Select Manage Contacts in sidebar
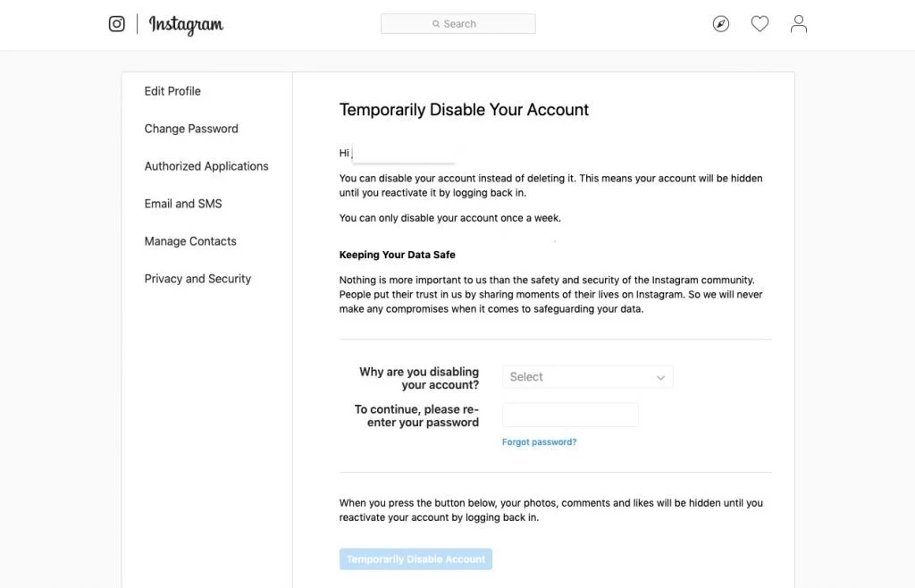The image size is (915, 588). pyautogui.click(x=190, y=241)
